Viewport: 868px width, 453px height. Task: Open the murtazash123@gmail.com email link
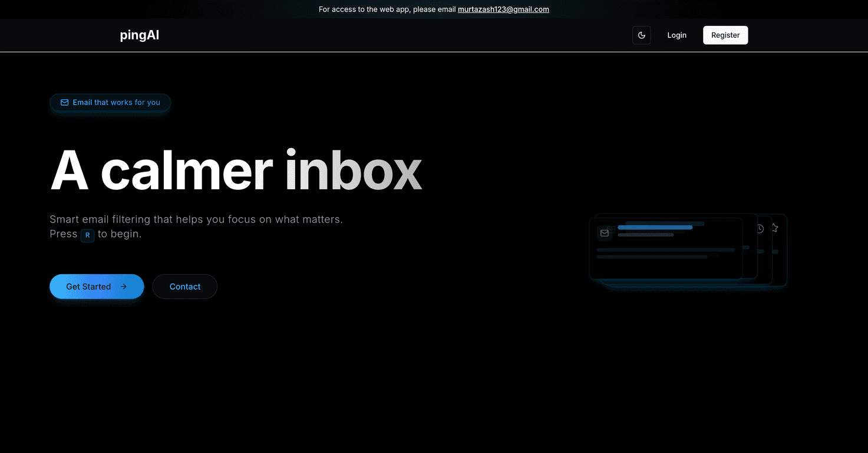(503, 9)
